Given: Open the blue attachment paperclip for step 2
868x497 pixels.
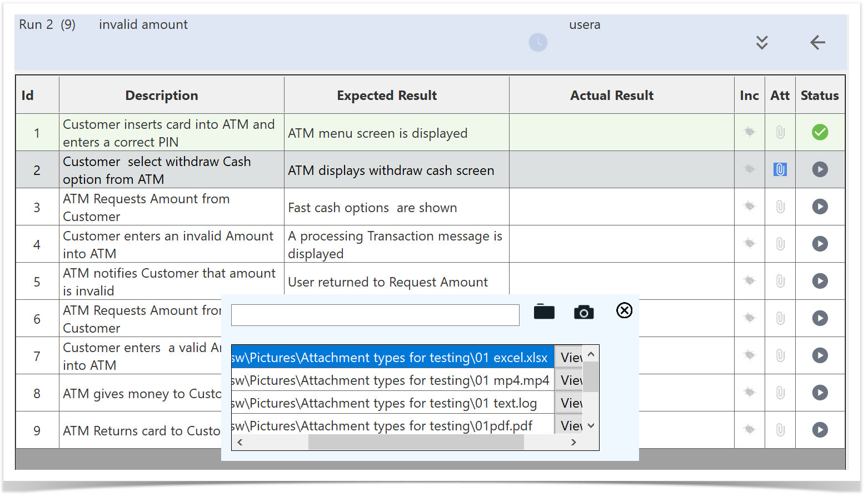Looking at the screenshot, I should [780, 169].
